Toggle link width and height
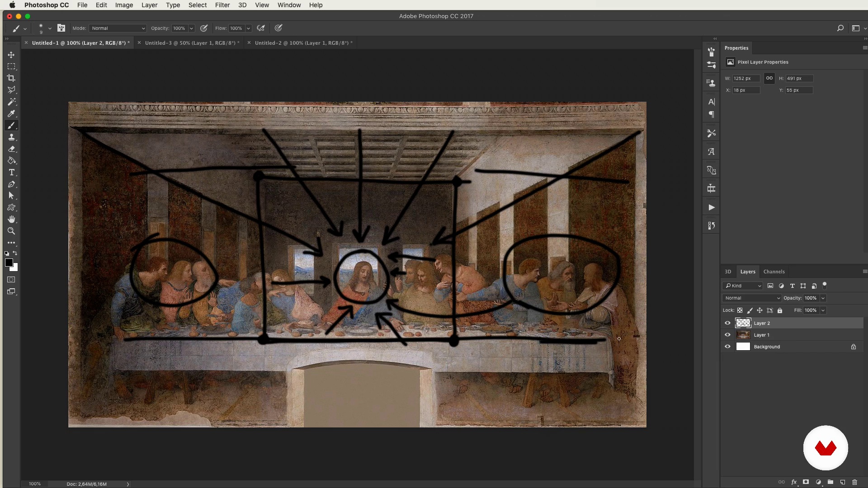This screenshot has height=488, width=868. click(769, 78)
